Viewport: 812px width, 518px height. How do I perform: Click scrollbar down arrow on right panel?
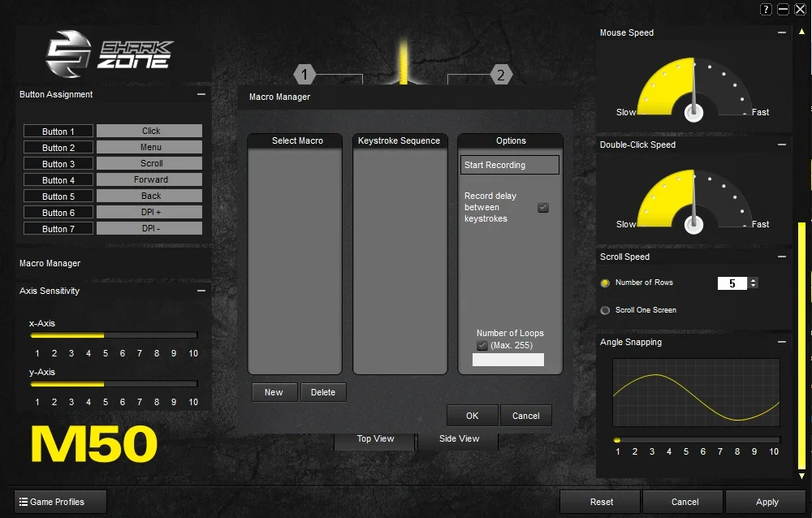[x=801, y=476]
